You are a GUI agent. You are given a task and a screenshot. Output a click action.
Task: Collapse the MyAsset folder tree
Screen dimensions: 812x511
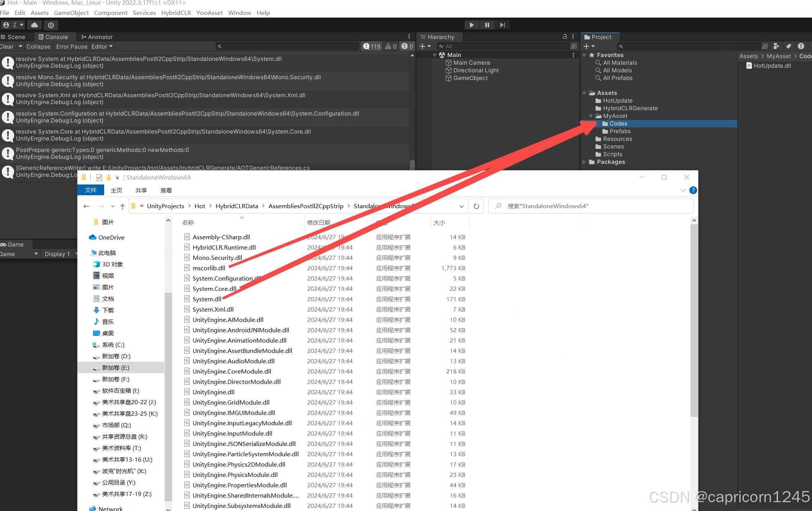pos(591,116)
